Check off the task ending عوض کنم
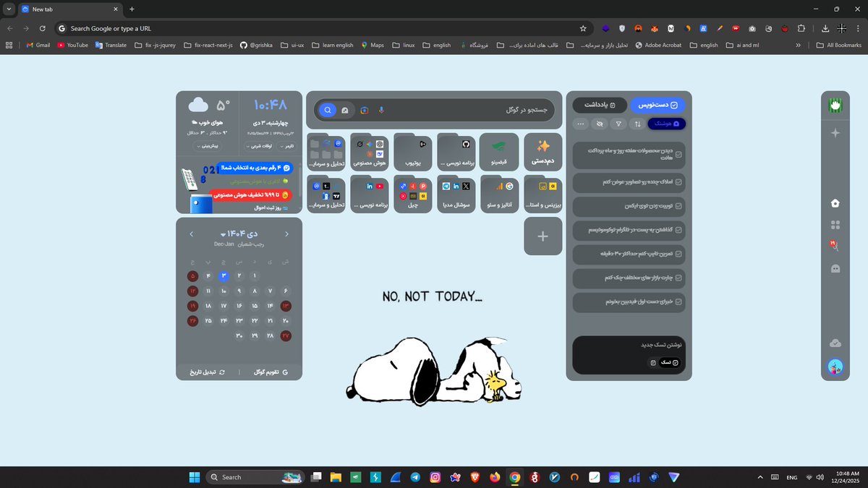This screenshot has height=488, width=868. [678, 182]
